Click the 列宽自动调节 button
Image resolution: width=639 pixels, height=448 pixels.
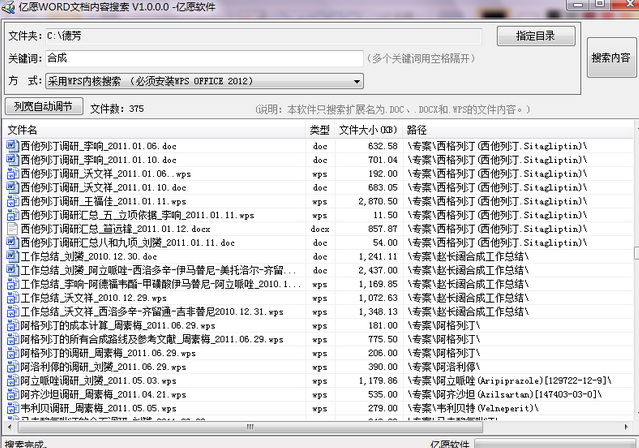tap(44, 106)
